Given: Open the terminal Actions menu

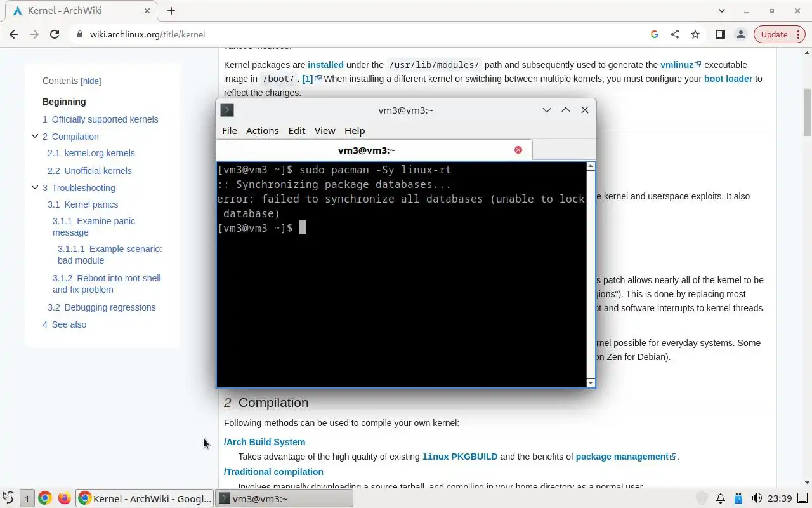Looking at the screenshot, I should pyautogui.click(x=262, y=130).
